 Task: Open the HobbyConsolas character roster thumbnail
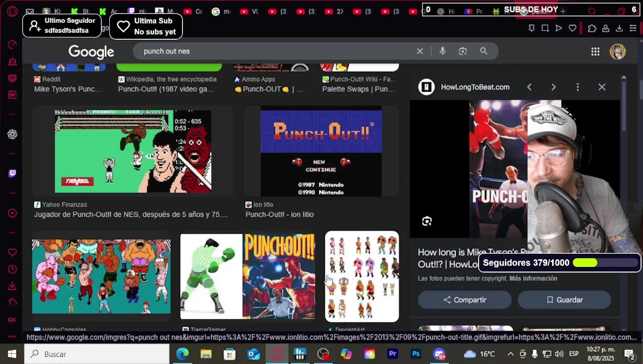point(101,277)
